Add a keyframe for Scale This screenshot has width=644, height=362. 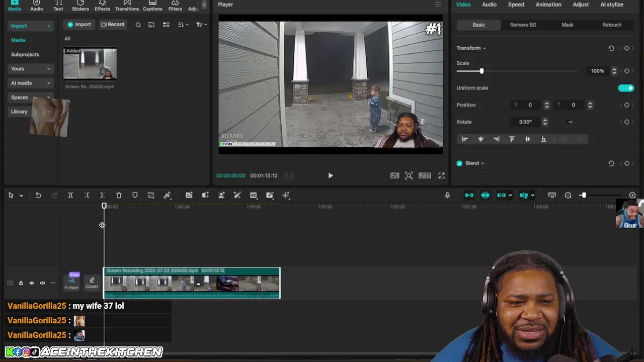pyautogui.click(x=627, y=71)
